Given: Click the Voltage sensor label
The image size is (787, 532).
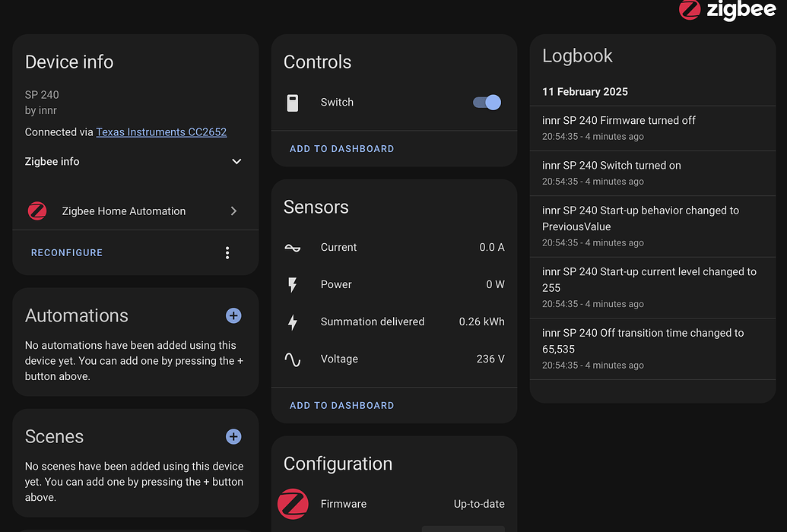Looking at the screenshot, I should coord(339,359).
